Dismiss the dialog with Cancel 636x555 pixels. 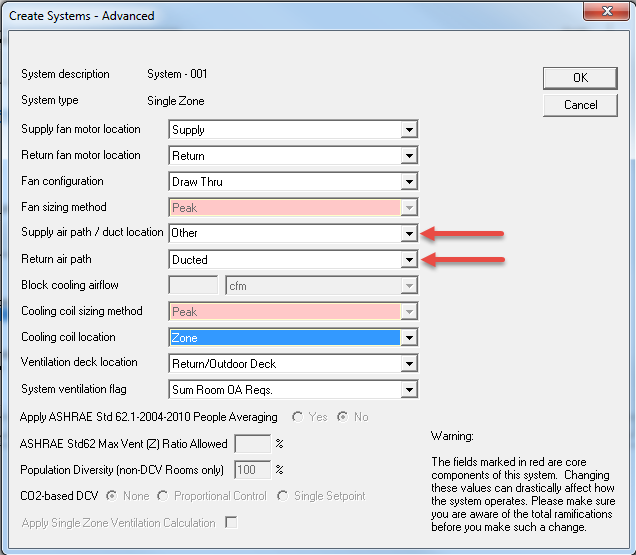click(580, 105)
